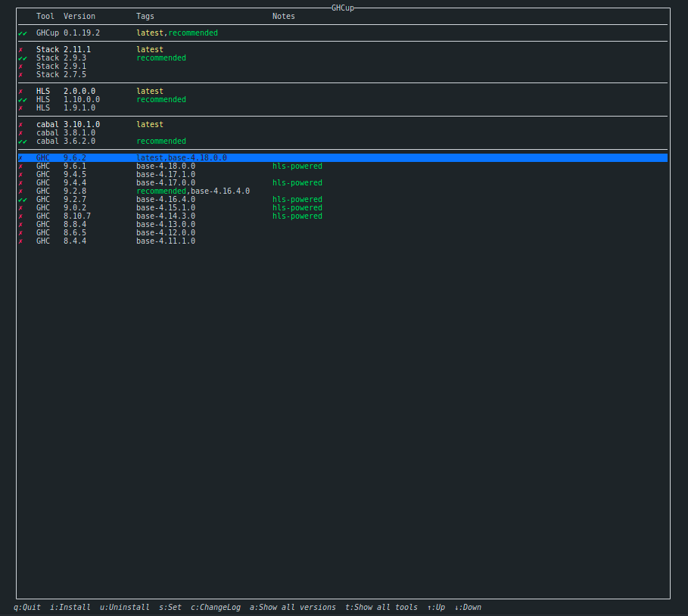This screenshot has width=688, height=616.
Task: Click the cross icon beside cabal 3.10.1.0
Action: [x=20, y=124]
